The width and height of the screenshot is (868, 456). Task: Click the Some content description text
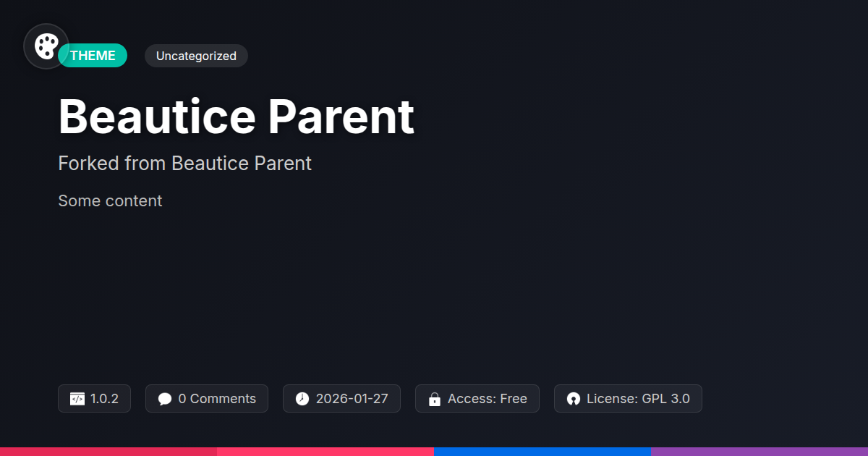click(x=110, y=200)
